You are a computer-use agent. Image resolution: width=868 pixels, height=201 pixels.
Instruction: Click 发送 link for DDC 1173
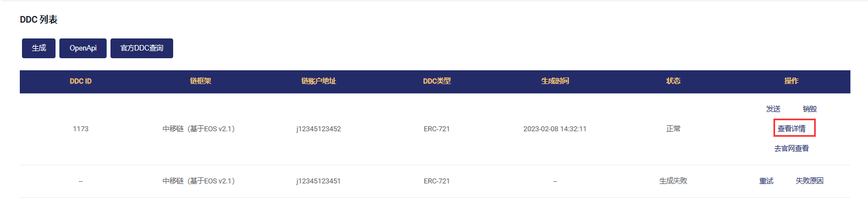pos(773,109)
